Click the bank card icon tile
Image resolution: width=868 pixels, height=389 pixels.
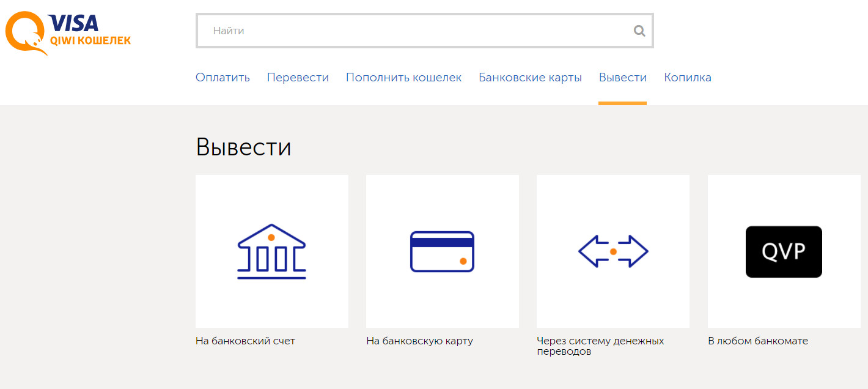(443, 251)
